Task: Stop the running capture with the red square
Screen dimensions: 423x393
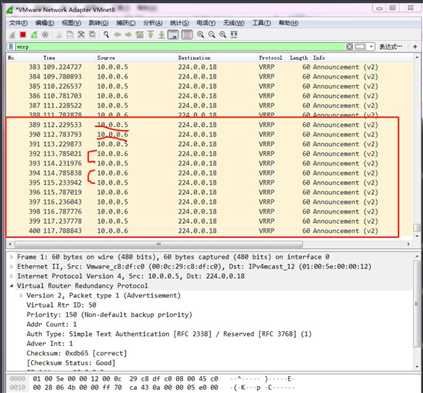Action: pos(23,35)
